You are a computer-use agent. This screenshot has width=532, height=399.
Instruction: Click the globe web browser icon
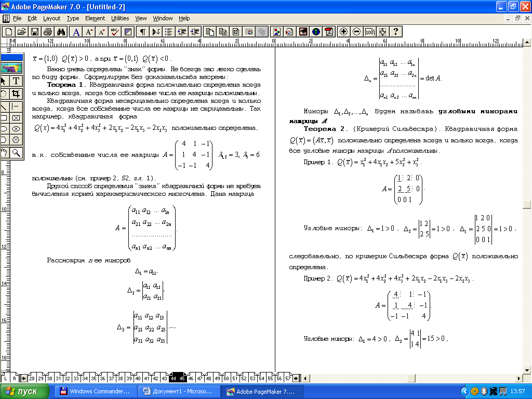[x=316, y=32]
